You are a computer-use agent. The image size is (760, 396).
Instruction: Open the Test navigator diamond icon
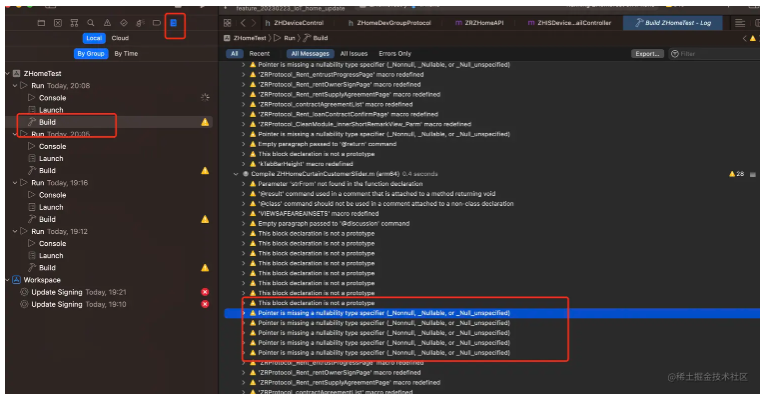pyautogui.click(x=124, y=23)
